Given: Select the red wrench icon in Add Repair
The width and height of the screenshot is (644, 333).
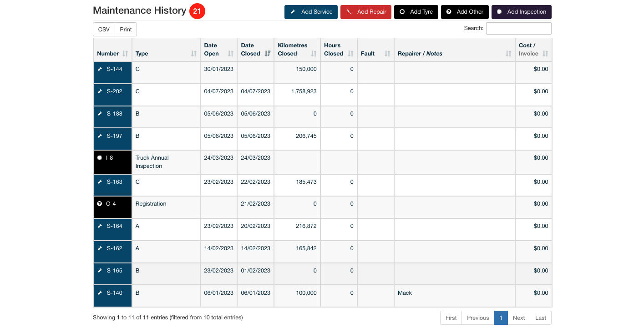Looking at the screenshot, I should click(350, 12).
